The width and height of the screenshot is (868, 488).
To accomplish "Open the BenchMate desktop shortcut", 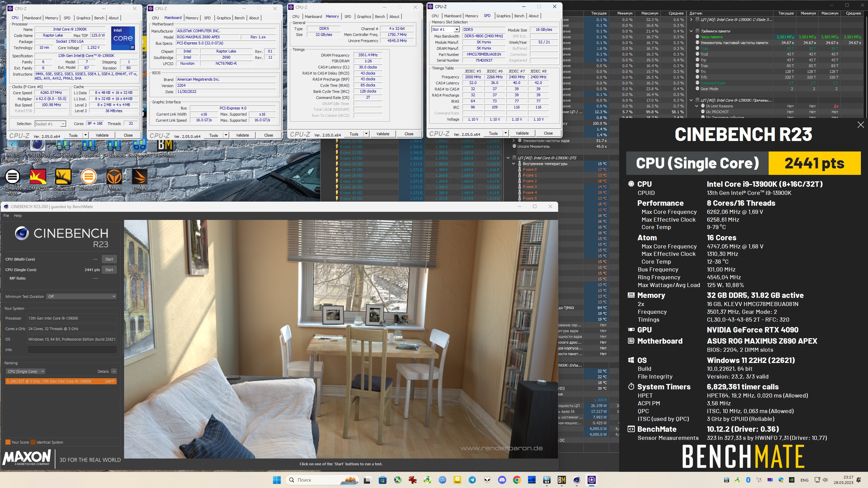I will click(x=165, y=148).
